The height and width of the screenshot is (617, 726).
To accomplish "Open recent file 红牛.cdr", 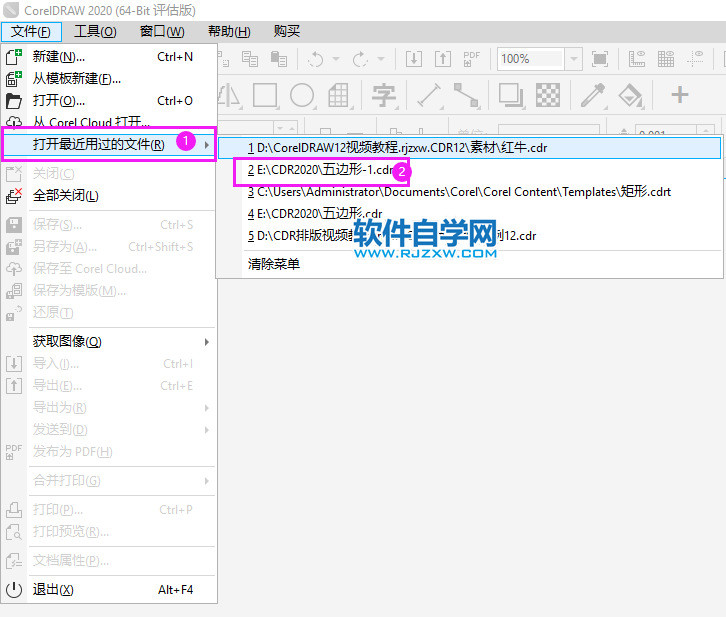I will [469, 148].
